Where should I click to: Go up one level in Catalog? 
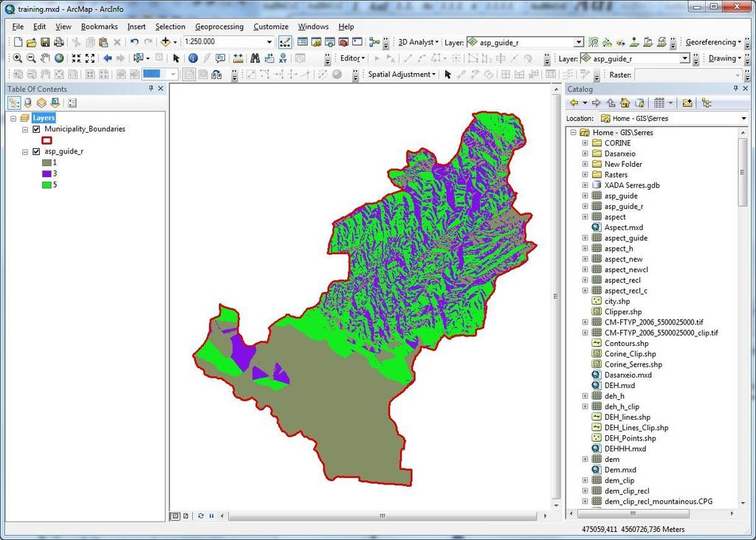pyautogui.click(x=611, y=103)
